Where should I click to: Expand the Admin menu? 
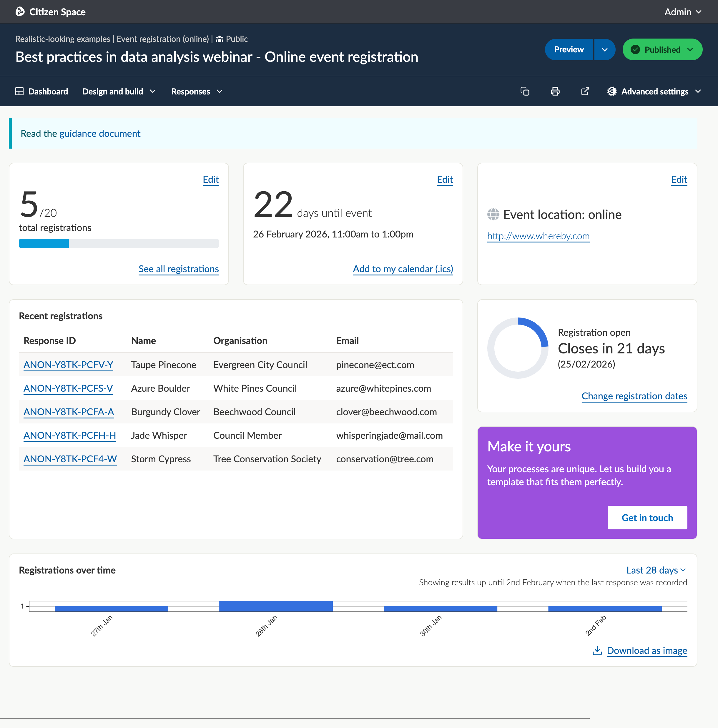tap(682, 12)
